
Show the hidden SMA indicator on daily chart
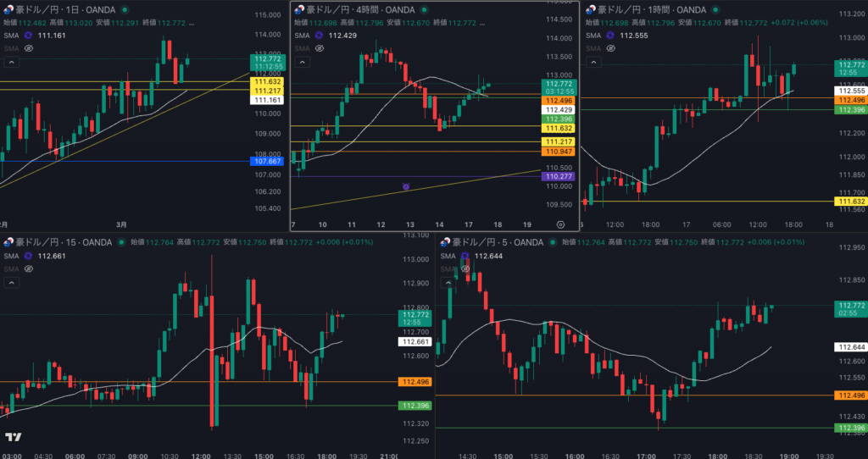[28, 49]
